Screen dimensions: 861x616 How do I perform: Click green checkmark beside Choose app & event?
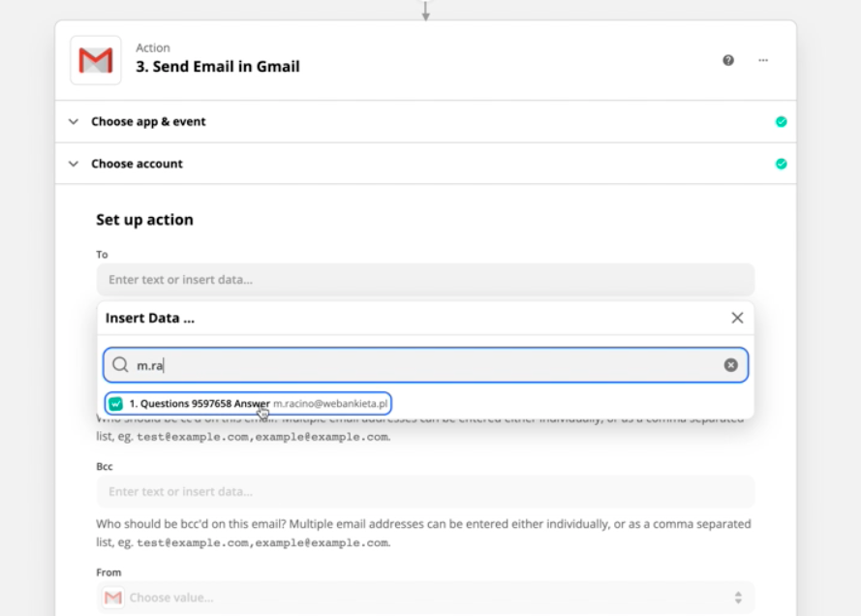(781, 122)
